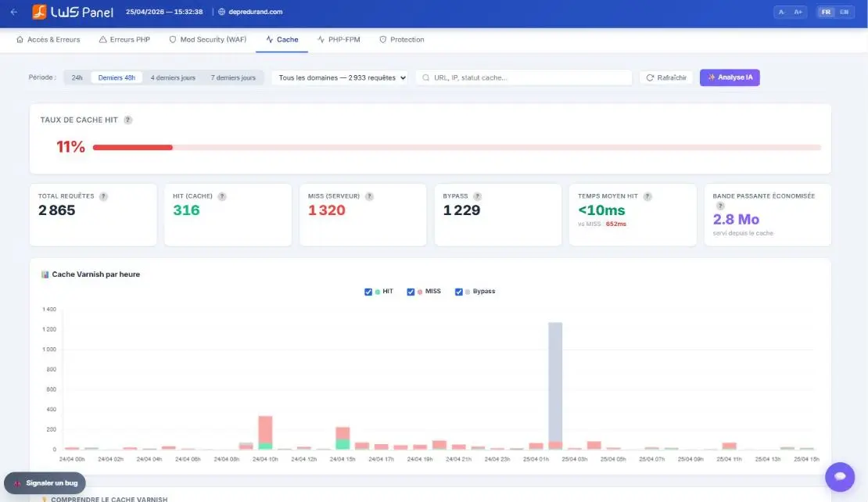Click the <10ms average time value
The image size is (868, 502).
pos(601,210)
